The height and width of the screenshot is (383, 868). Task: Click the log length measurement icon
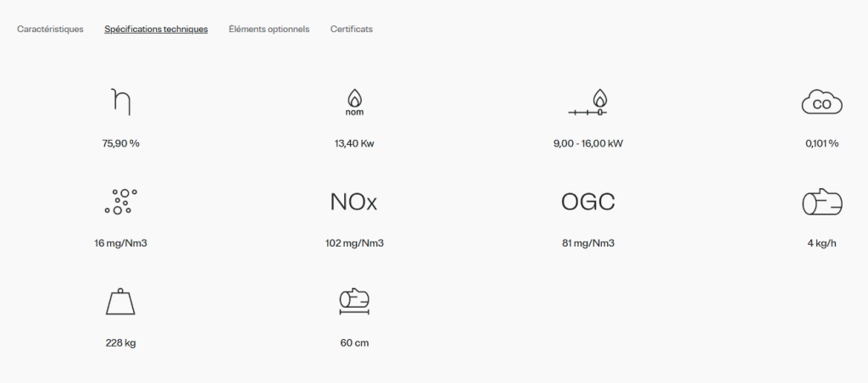pyautogui.click(x=354, y=303)
